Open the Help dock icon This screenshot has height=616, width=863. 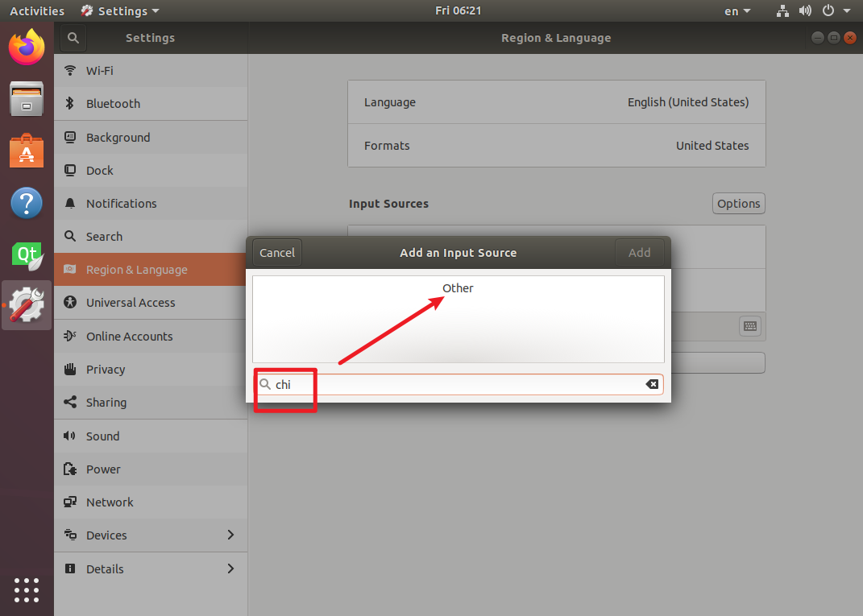[27, 202]
